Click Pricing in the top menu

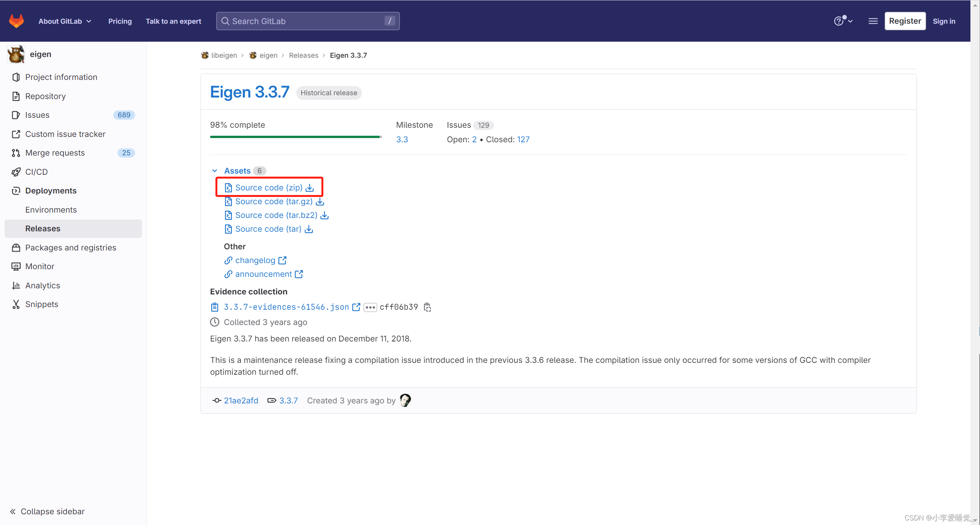click(120, 21)
